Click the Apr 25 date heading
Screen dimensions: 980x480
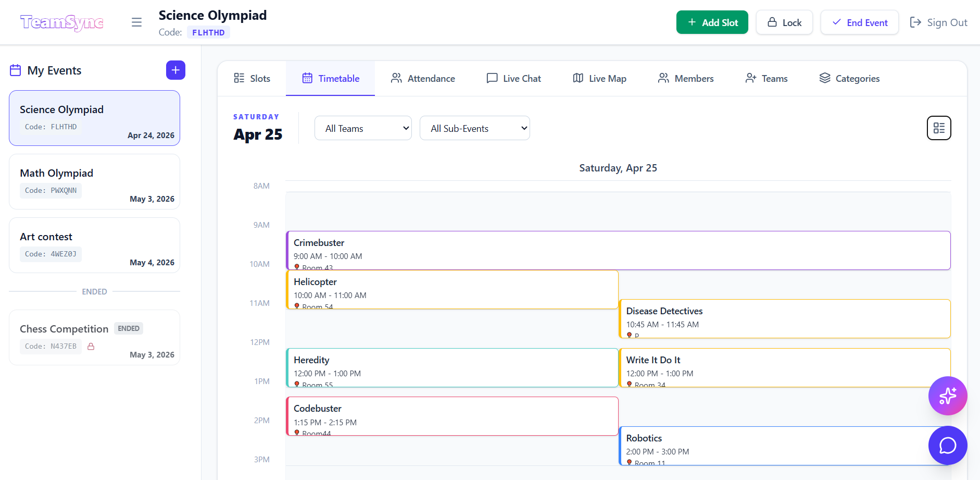[x=258, y=134]
